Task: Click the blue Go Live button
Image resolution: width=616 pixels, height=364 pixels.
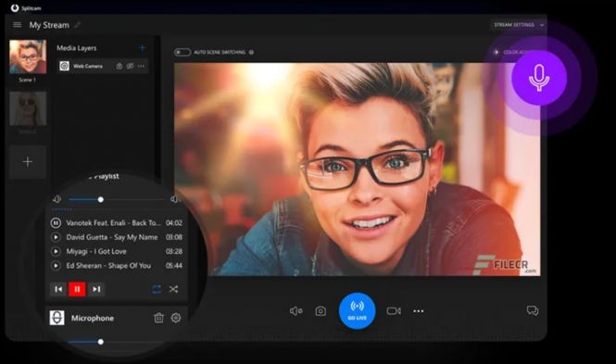Action: click(358, 311)
